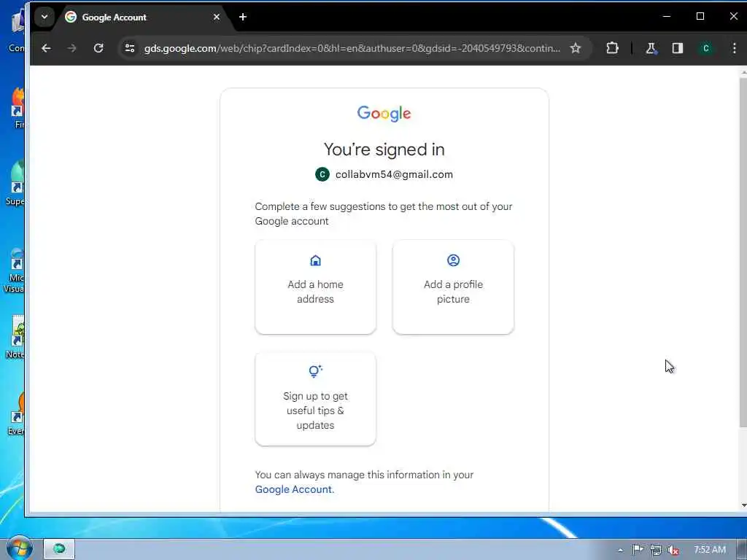
Task: Open the network tray icon
Action: [656, 550]
